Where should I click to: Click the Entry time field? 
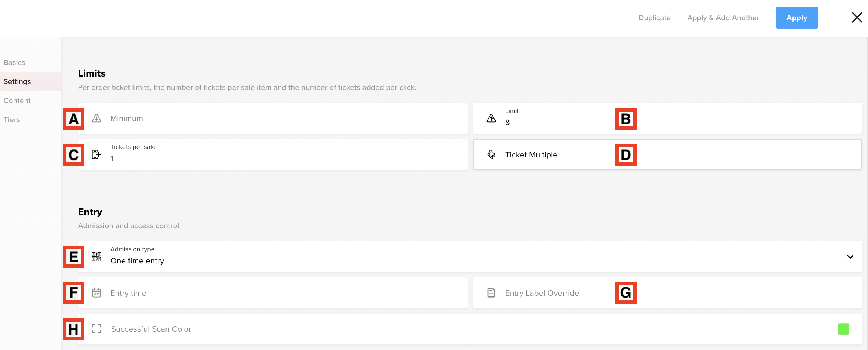click(x=273, y=293)
